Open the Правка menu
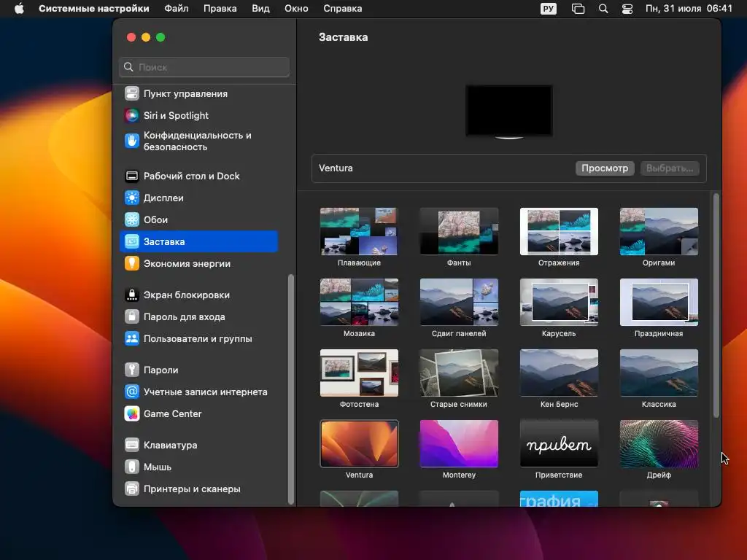Image resolution: width=747 pixels, height=560 pixels. pyautogui.click(x=220, y=9)
